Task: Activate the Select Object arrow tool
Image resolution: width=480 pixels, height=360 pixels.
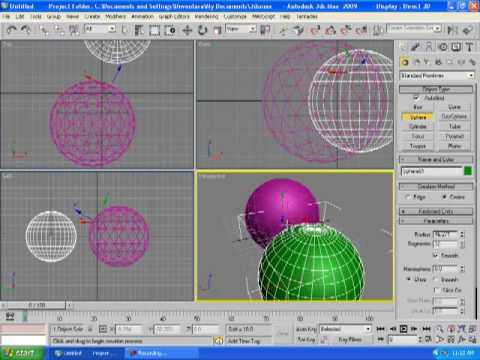Action: coord(124,30)
